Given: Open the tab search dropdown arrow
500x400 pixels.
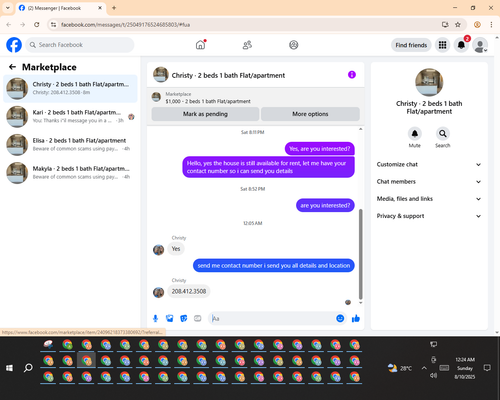Looking at the screenshot, I should pyautogui.click(x=8, y=8).
